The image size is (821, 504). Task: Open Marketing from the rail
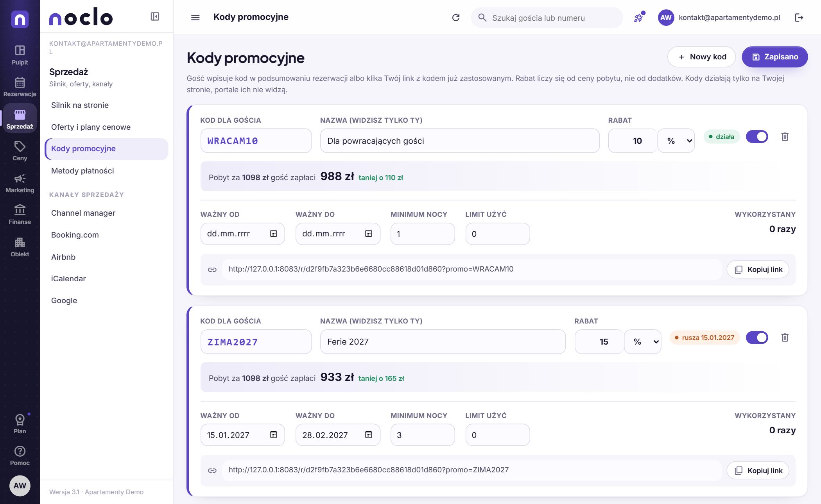[20, 183]
